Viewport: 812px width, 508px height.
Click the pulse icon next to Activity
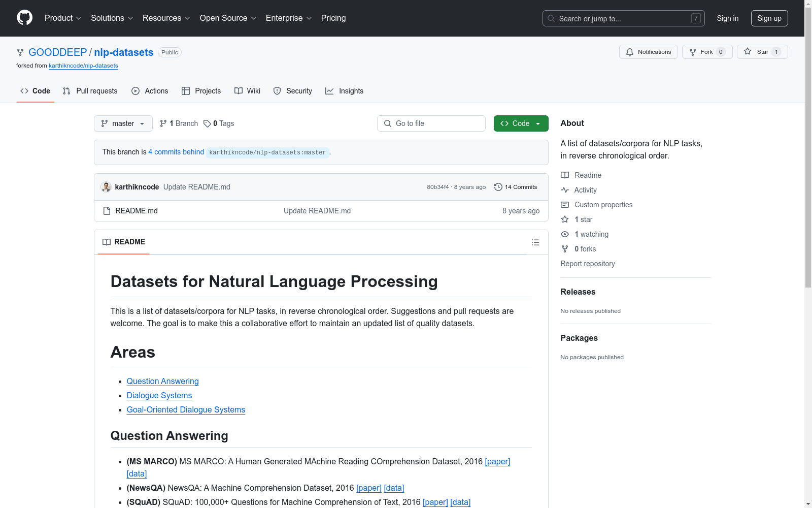[565, 190]
